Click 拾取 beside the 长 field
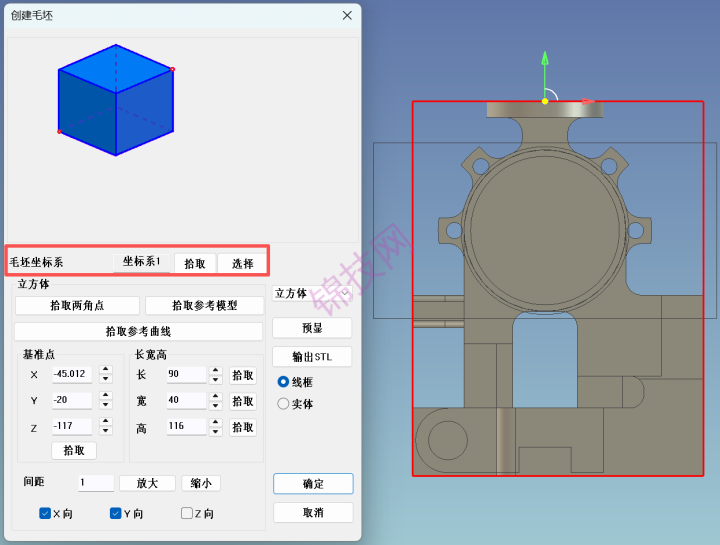Image resolution: width=720 pixels, height=545 pixels. (x=243, y=375)
